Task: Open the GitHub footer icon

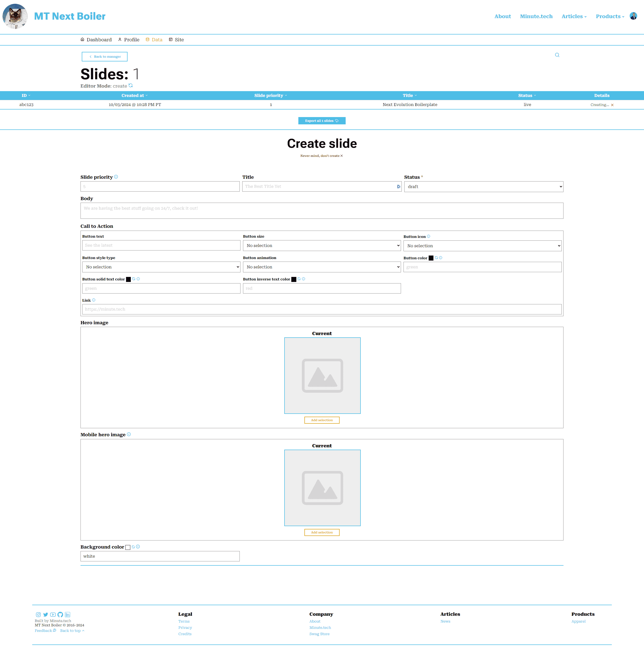Action: tap(60, 615)
